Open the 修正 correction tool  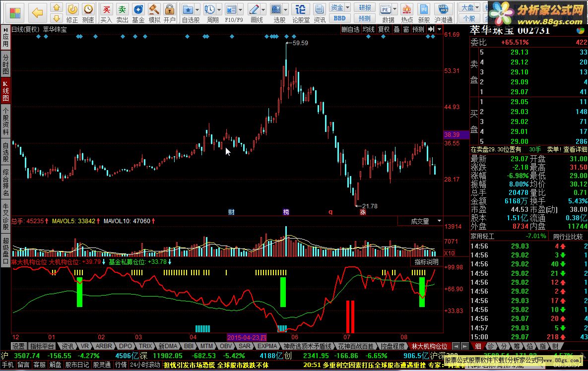coord(72,13)
